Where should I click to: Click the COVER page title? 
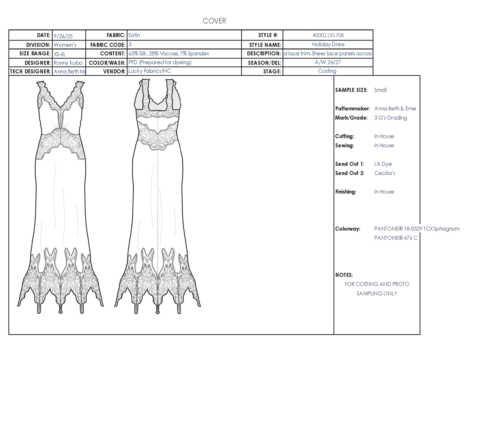tap(214, 21)
